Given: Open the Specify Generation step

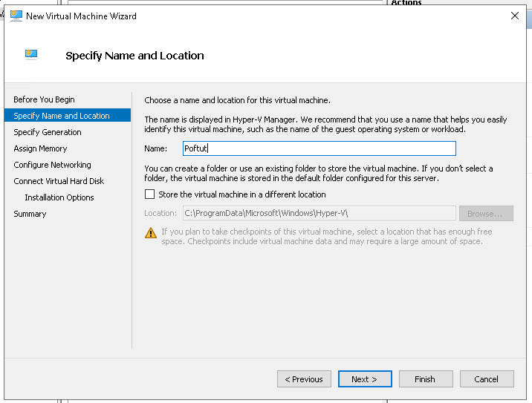Looking at the screenshot, I should pos(48,132).
